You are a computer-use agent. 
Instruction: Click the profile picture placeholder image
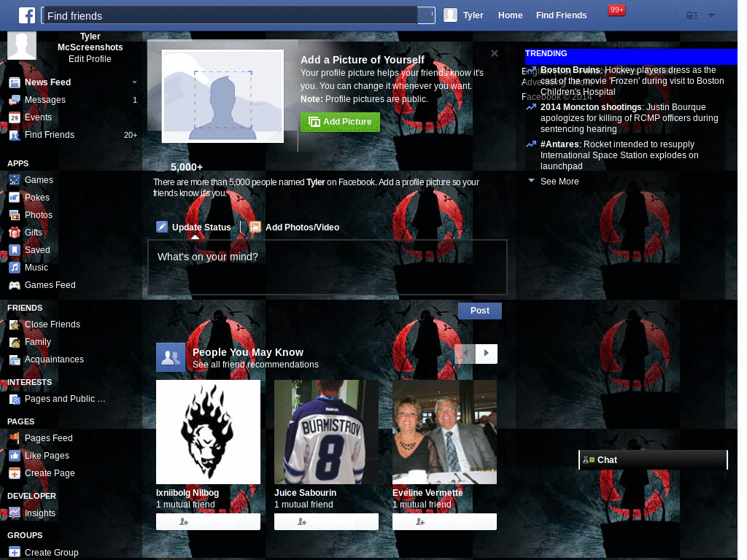point(222,96)
